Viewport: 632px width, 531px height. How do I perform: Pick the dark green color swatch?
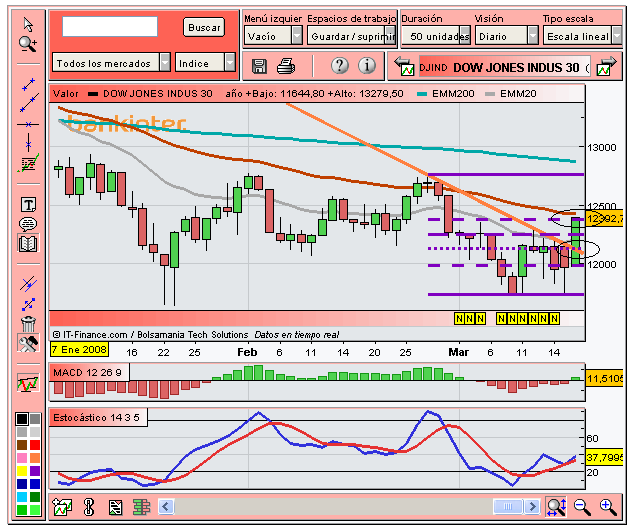click(x=35, y=497)
